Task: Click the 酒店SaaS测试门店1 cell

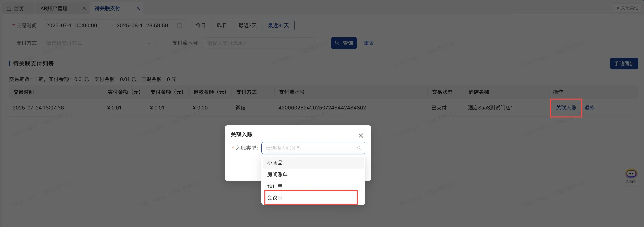Action: 490,108
